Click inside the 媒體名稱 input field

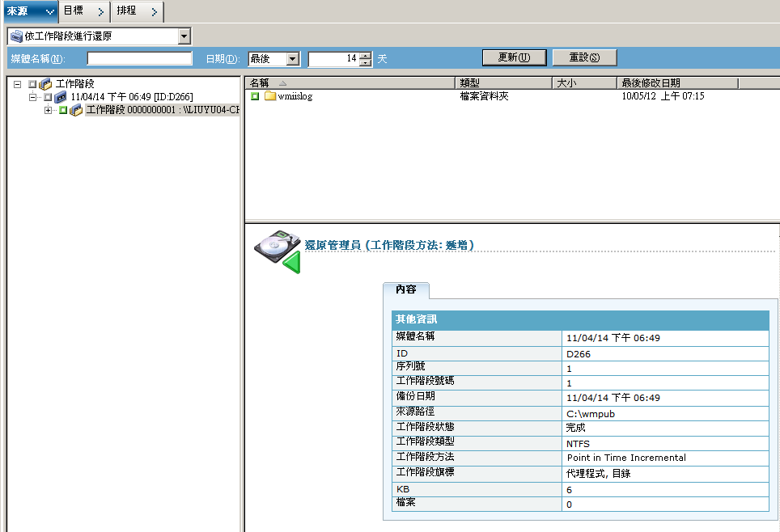pyautogui.click(x=138, y=57)
